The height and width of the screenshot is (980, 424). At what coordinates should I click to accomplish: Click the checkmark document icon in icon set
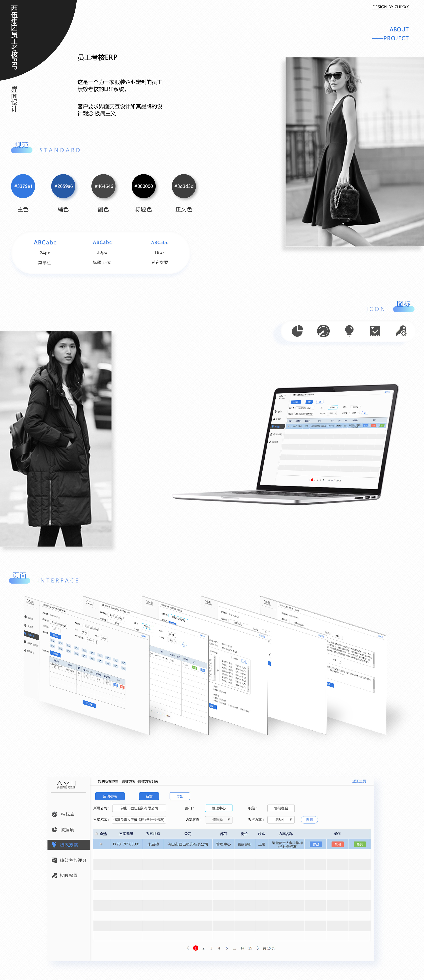(x=375, y=331)
